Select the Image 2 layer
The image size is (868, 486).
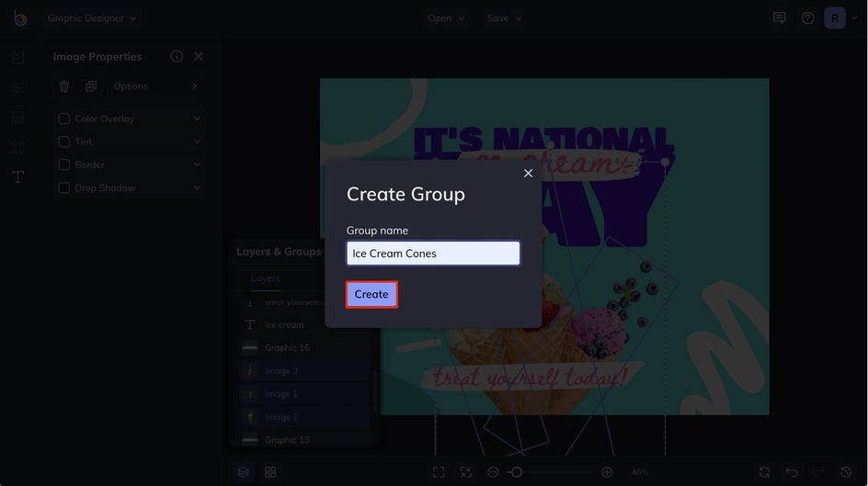tap(304, 417)
